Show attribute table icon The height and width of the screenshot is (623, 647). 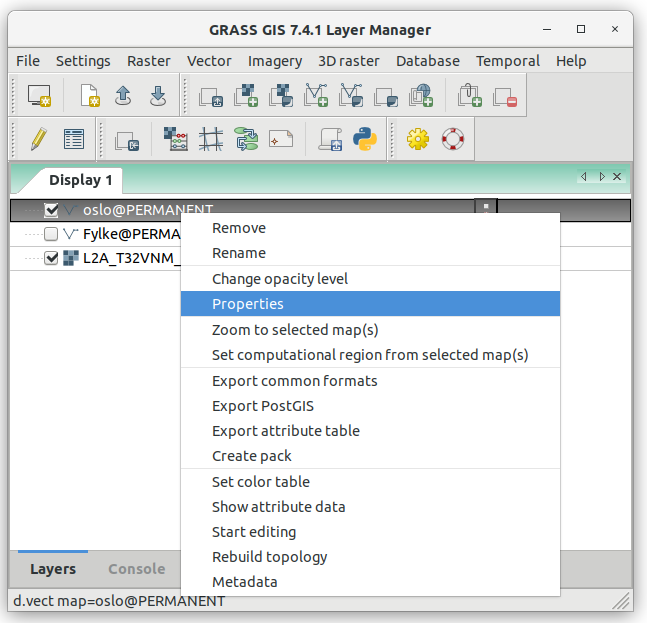coord(74,139)
